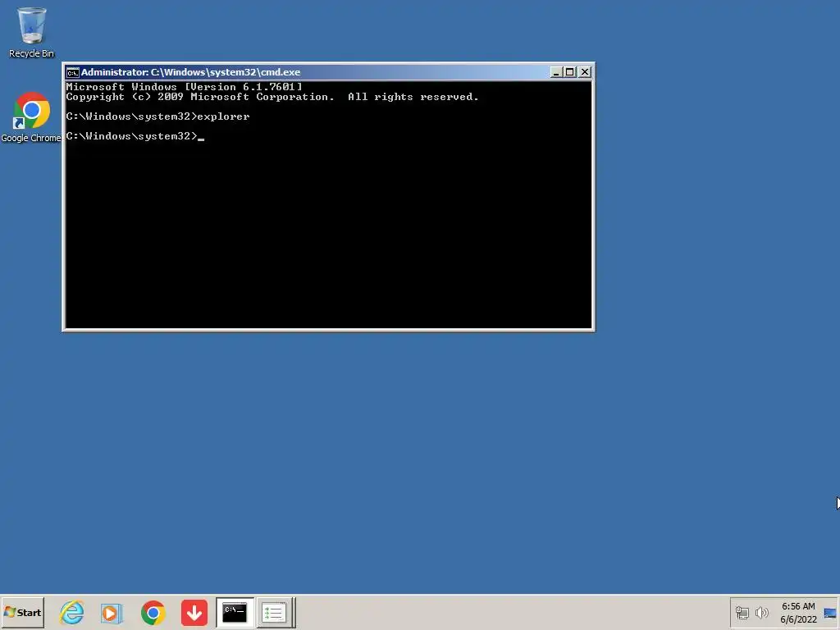Click the Show desktop icon at tray edge
Screen dimensions: 840x630
[x=830, y=613]
